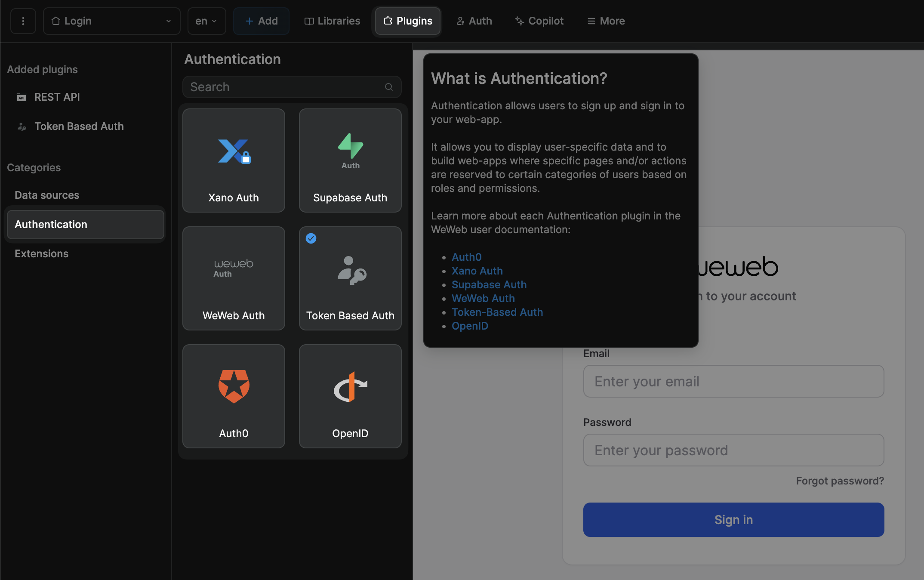Open the Xano Auth plugin
This screenshot has width=924, height=580.
click(233, 161)
